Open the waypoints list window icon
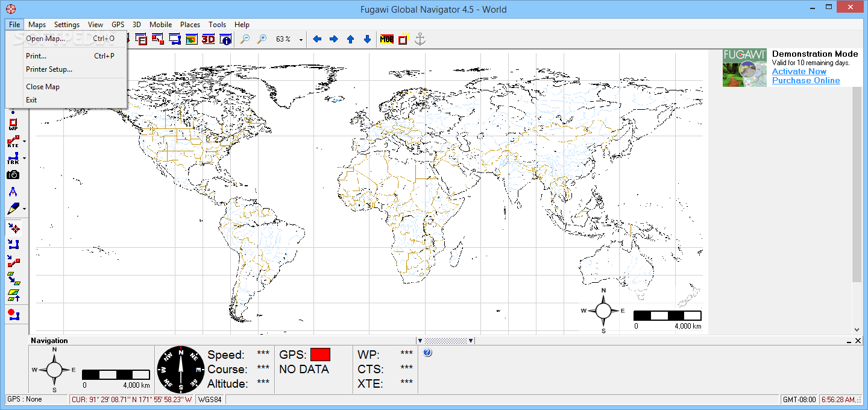The width and height of the screenshot is (868, 410). coord(142,39)
